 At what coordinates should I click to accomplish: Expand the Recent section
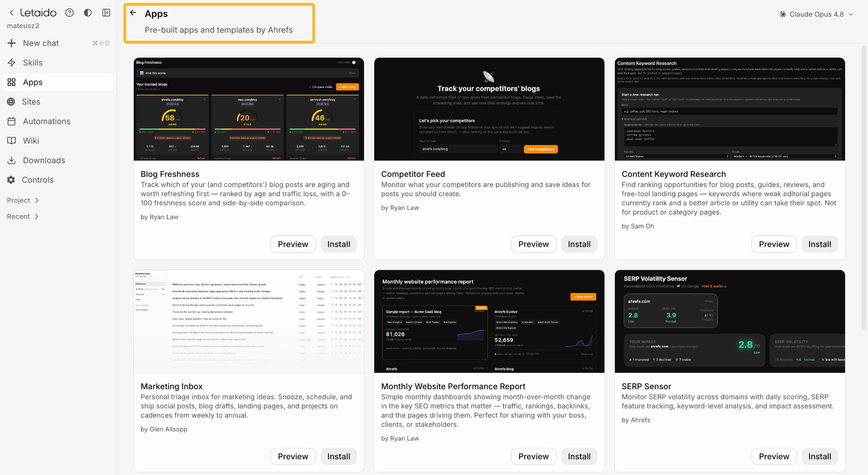pos(23,216)
